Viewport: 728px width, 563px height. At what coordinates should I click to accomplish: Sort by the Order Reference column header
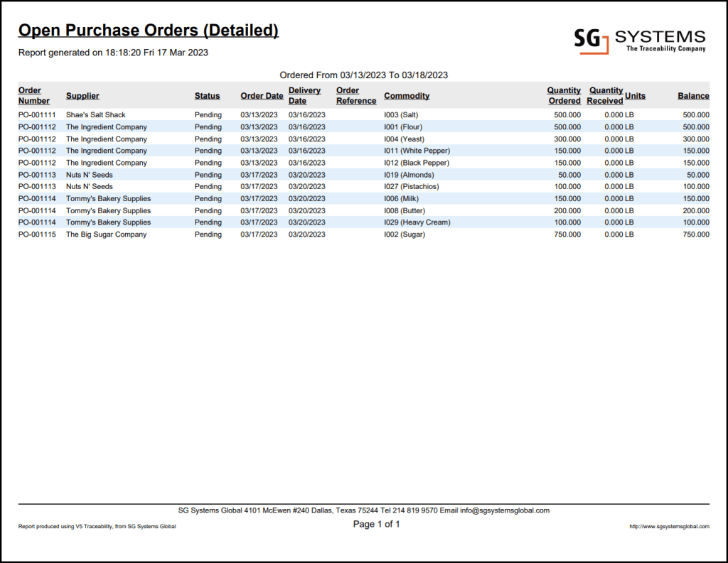(355, 95)
